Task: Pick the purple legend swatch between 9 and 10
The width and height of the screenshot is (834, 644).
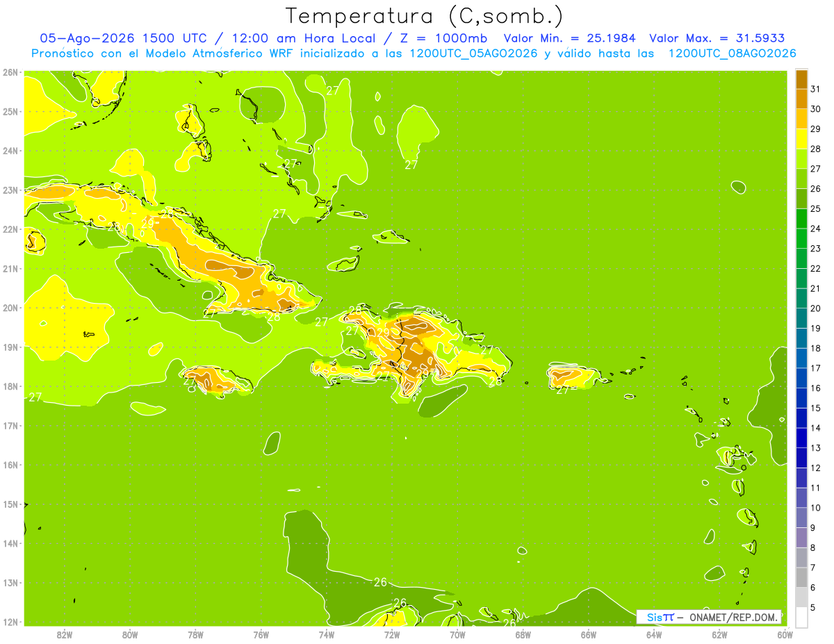Action: 801,518
